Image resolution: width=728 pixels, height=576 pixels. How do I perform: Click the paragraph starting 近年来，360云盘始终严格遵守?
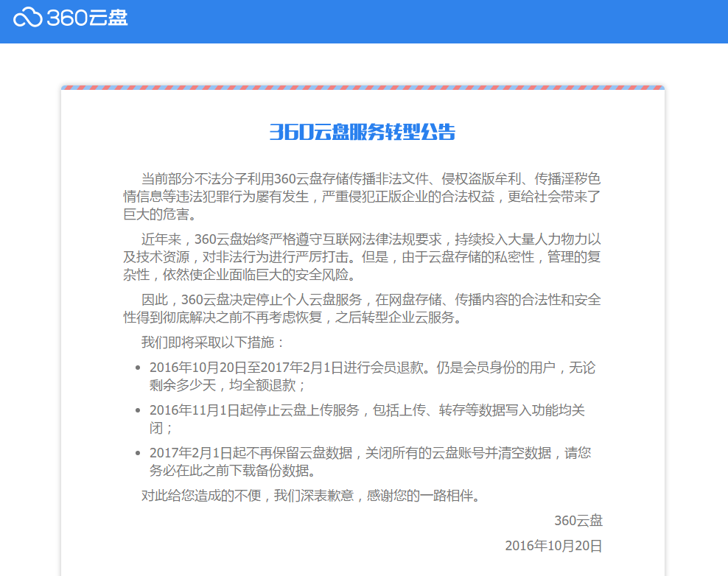click(x=362, y=256)
